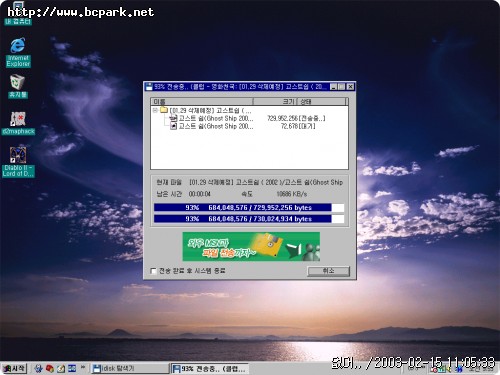
Task: Click the 이름 column header
Action: (201, 101)
